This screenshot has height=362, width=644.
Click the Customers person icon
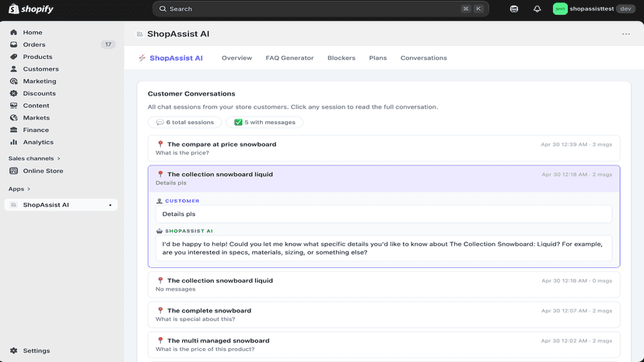point(13,69)
